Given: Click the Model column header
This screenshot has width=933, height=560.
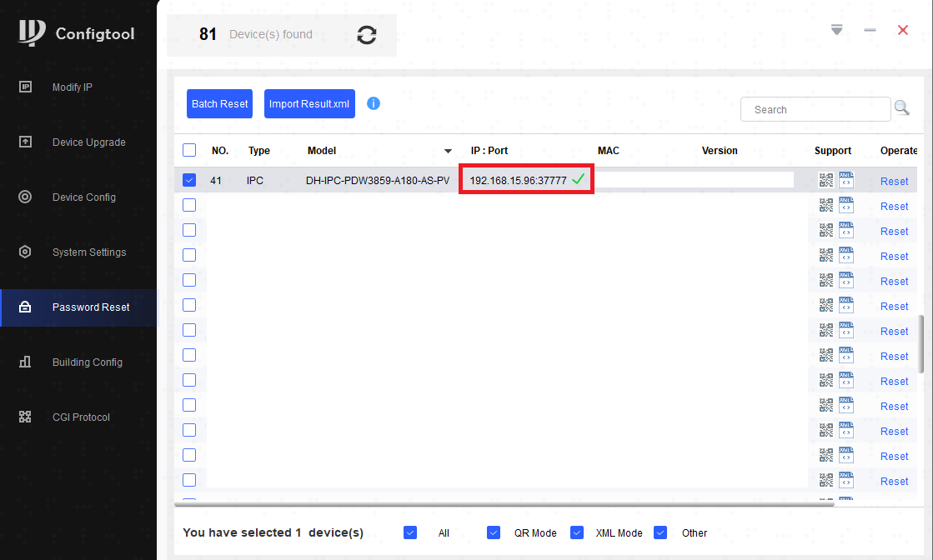Looking at the screenshot, I should coord(322,150).
